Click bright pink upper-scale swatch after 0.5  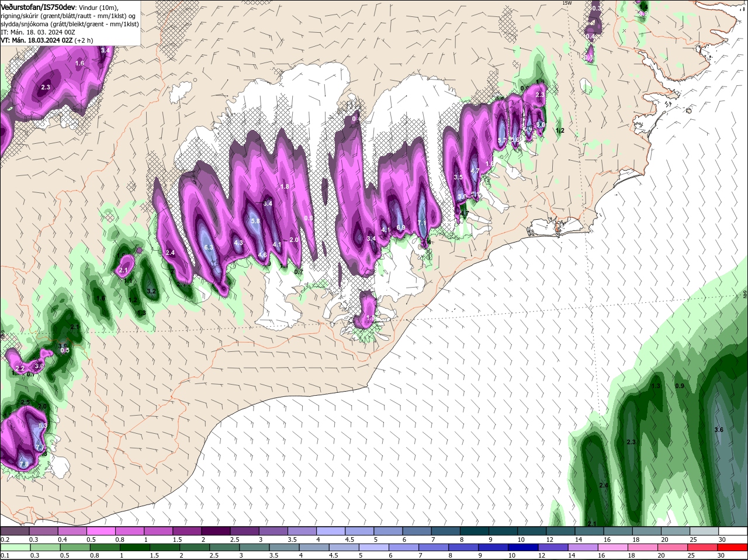[x=101, y=531]
